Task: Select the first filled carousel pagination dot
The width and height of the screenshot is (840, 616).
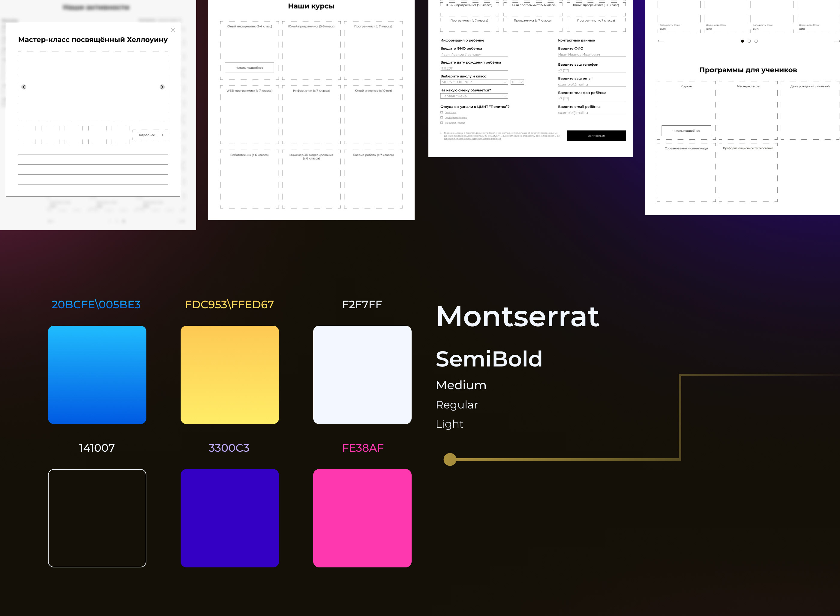Action: 742,41
